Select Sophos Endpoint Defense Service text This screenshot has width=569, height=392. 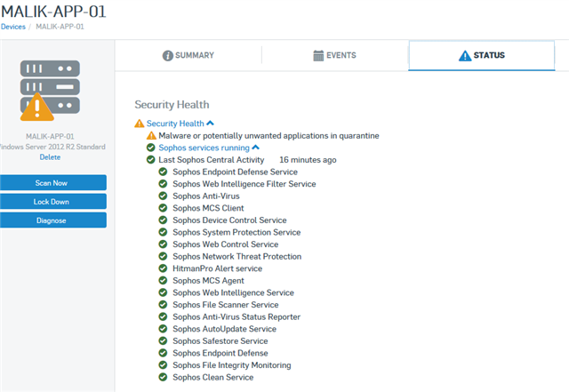(x=235, y=172)
